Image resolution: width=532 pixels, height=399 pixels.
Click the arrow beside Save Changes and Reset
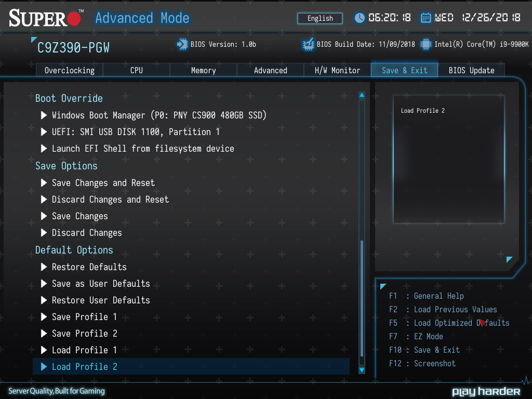44,183
